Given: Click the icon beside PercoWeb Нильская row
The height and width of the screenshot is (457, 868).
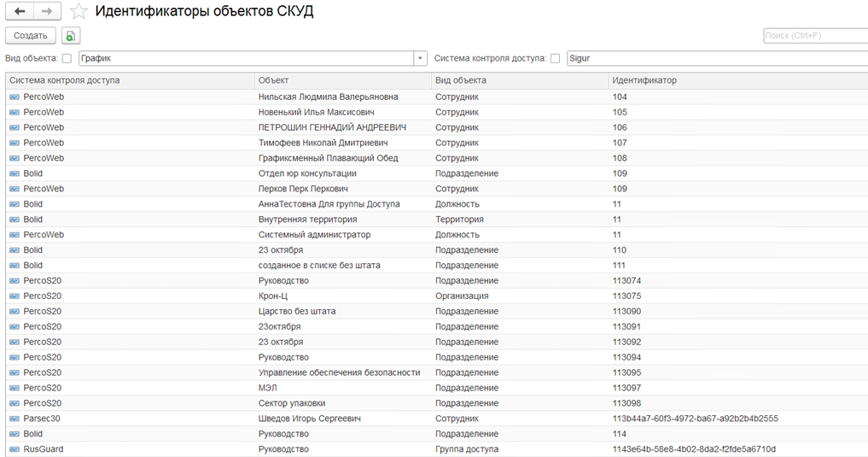Looking at the screenshot, I should click(14, 97).
